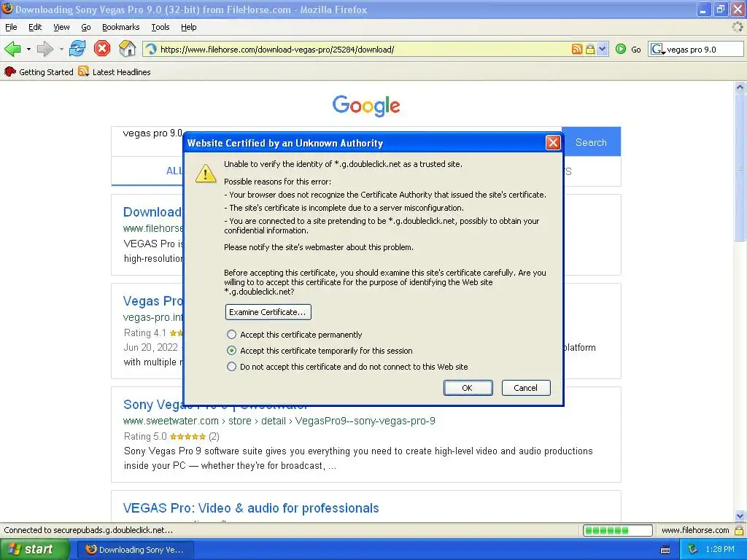Open the View menu
The image size is (747, 560).
[61, 27]
